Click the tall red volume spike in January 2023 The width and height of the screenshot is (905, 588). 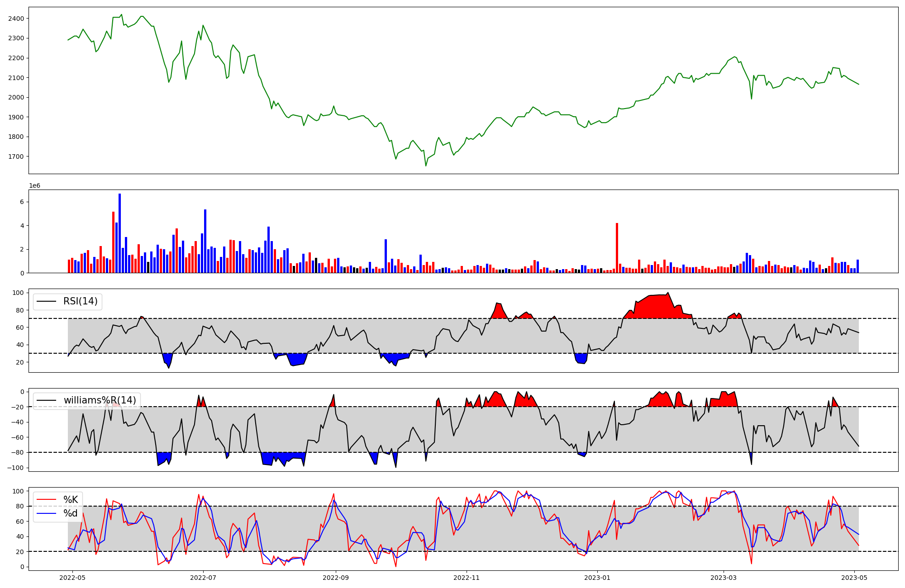pos(617,248)
